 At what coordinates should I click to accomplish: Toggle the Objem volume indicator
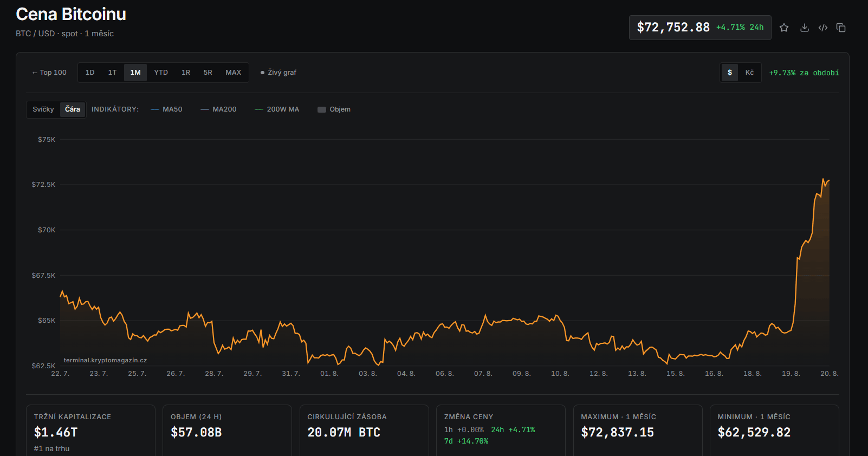pos(334,109)
